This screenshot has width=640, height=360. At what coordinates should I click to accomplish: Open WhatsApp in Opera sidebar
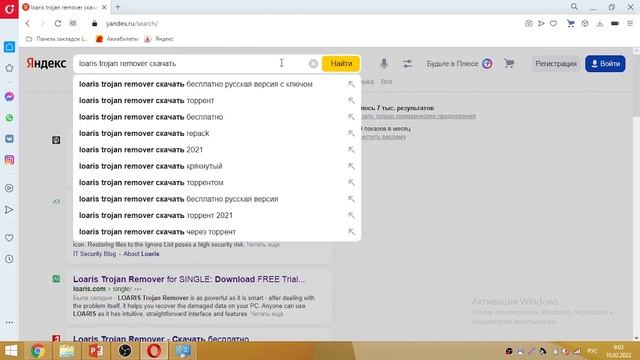[x=9, y=118]
